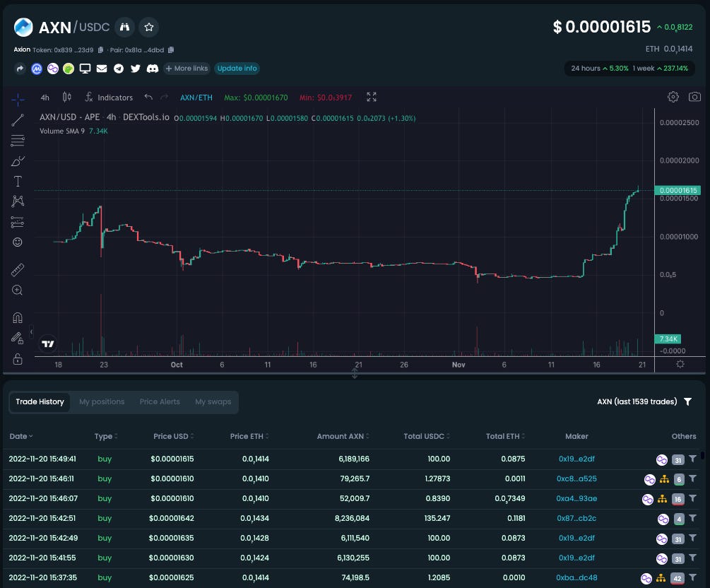Open the My positions tab
This screenshot has height=588, width=710.
click(102, 402)
